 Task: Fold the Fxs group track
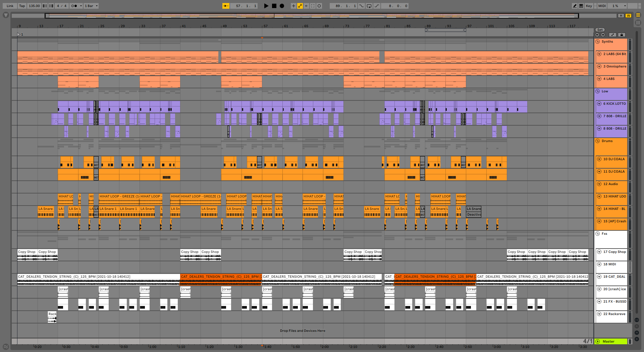coord(598,234)
